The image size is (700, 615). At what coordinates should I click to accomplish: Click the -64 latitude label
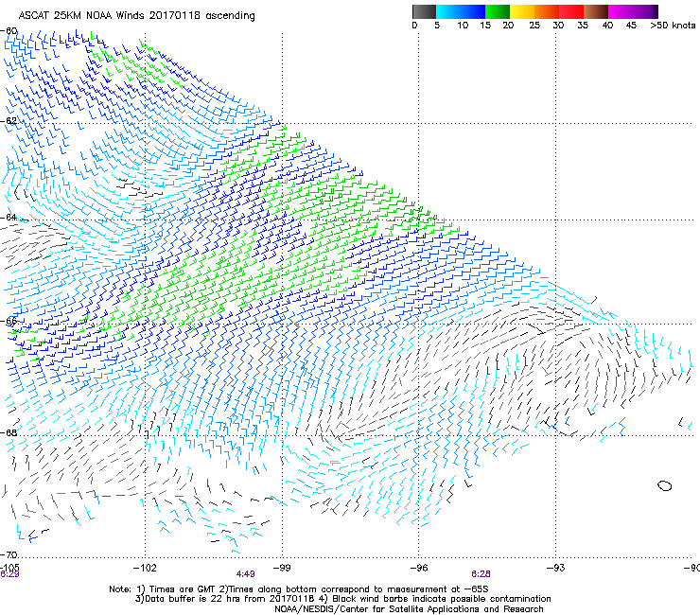click(x=9, y=218)
